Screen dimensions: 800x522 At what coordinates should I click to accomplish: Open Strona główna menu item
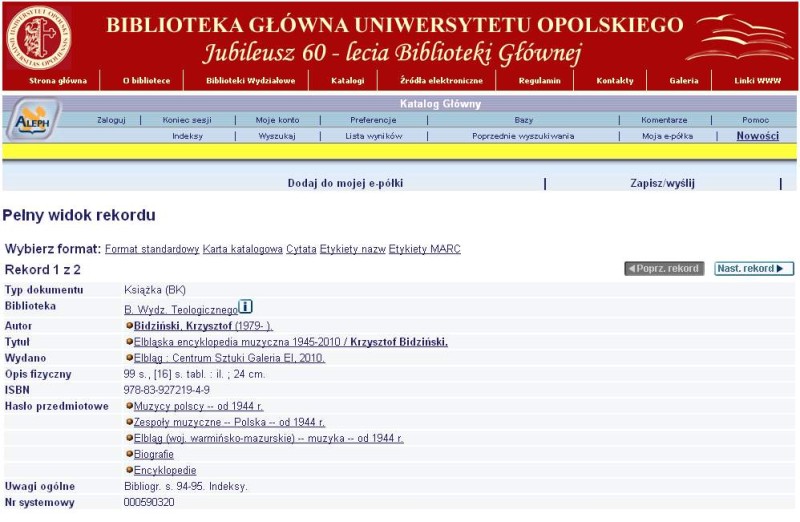pyautogui.click(x=58, y=81)
